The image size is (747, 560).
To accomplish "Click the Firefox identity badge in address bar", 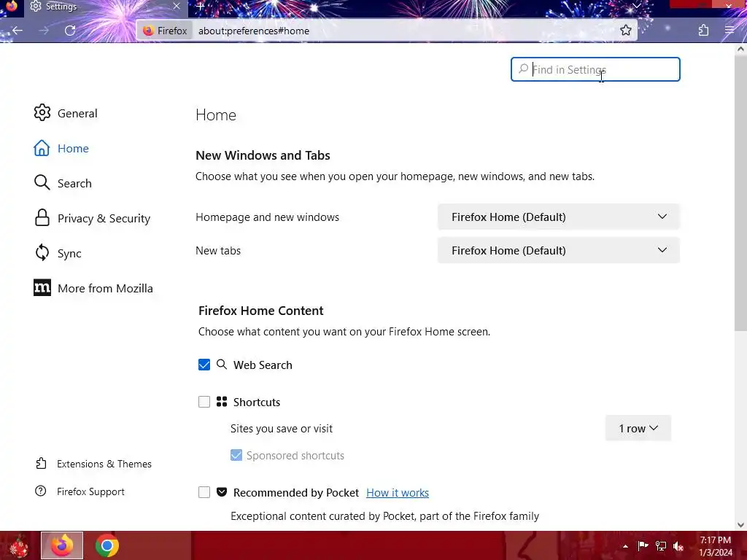I will click(x=166, y=31).
